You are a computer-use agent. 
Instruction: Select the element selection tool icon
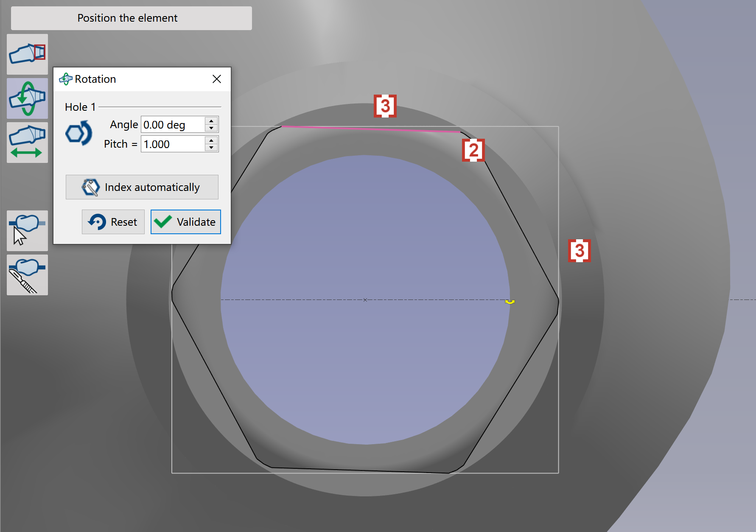coord(27,54)
